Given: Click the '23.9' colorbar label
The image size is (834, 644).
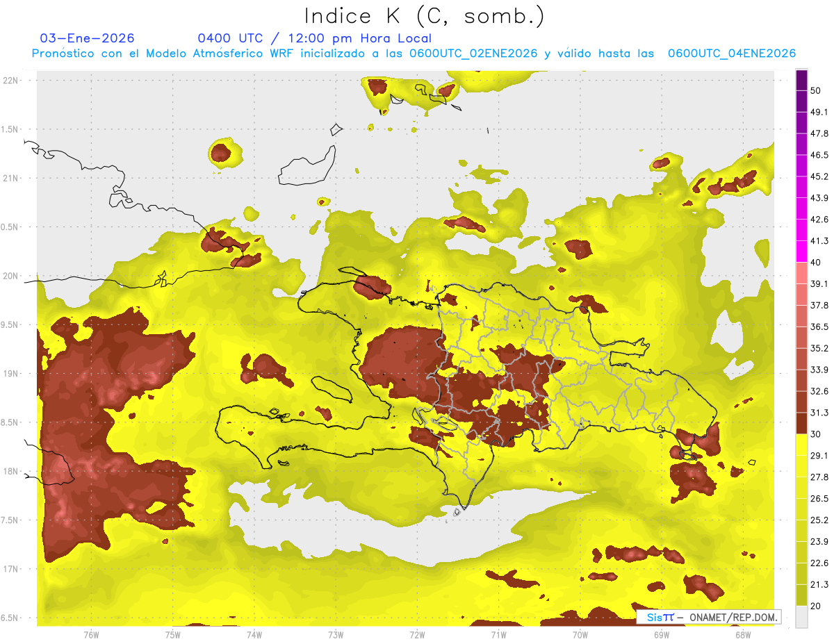Looking at the screenshot, I should [819, 542].
